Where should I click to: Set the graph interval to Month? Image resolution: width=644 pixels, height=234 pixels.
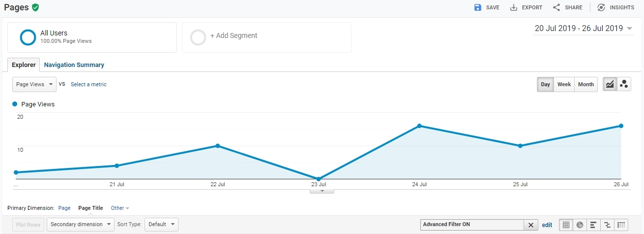(x=585, y=84)
